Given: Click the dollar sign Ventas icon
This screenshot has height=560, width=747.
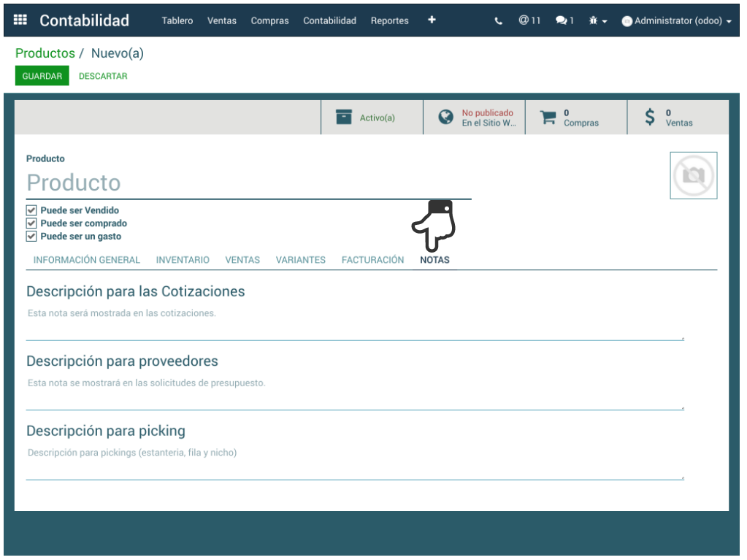Looking at the screenshot, I should tap(650, 118).
